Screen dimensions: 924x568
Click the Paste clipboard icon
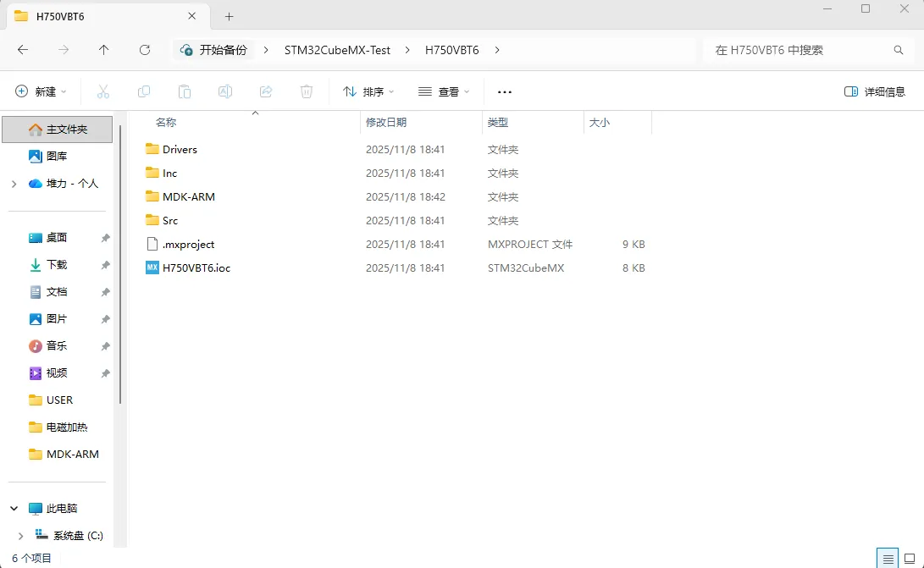pos(185,91)
